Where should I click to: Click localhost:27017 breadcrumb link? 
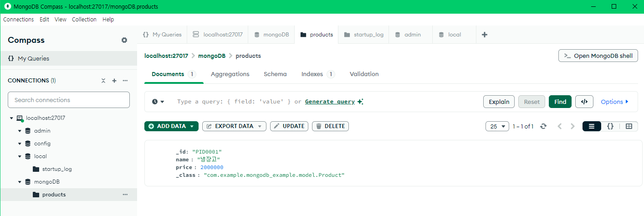tap(166, 56)
